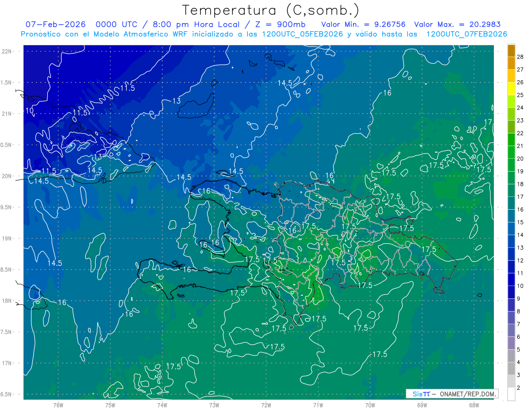Screen dimensions: 532x411
Task: Click colorbar number label 22
Action: click(x=520, y=133)
